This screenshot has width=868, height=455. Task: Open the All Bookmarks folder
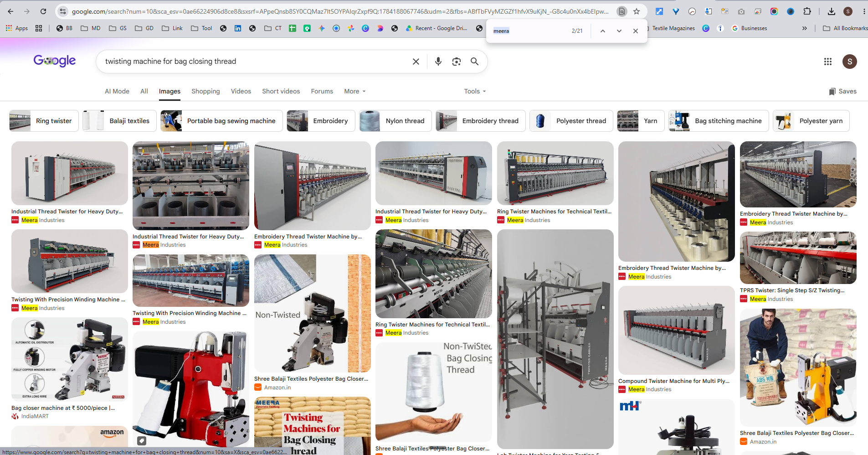pyautogui.click(x=845, y=28)
